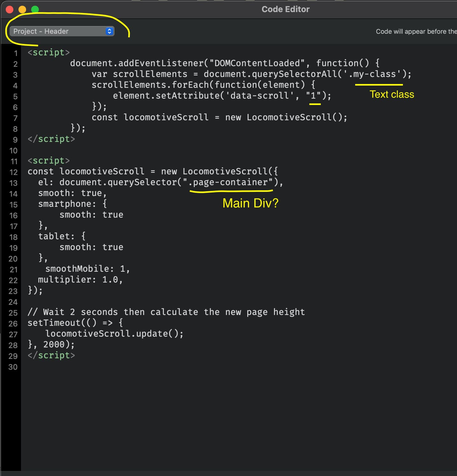Click the blue up-down arrows on dropdown
Screen dimensions: 457x476
[109, 31]
